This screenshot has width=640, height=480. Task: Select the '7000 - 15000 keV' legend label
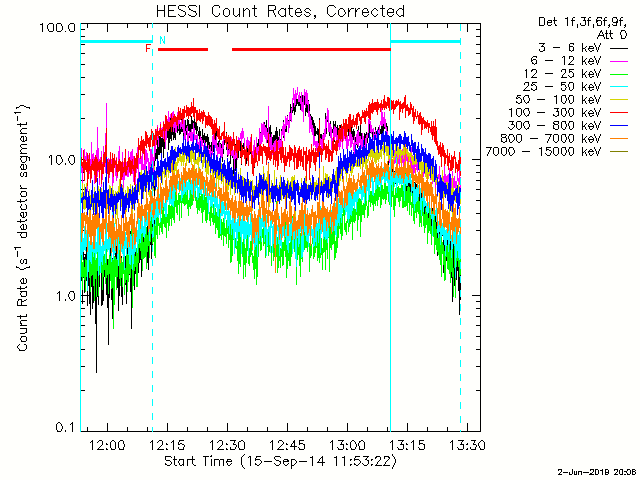[543, 152]
